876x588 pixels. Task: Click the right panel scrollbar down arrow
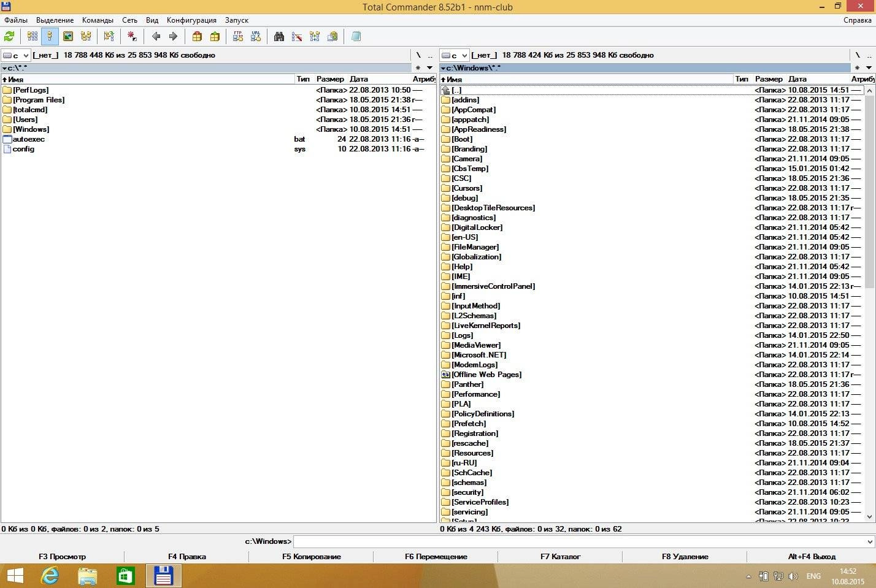click(x=869, y=517)
